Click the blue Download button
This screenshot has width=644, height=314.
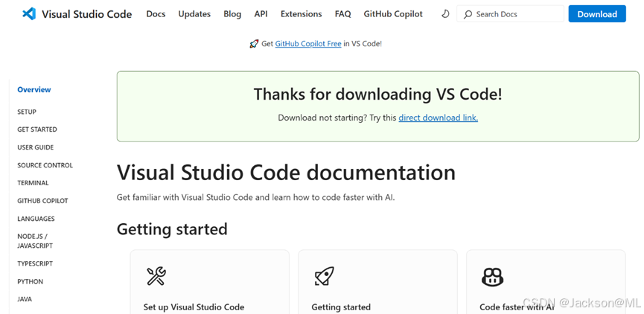[x=597, y=14]
